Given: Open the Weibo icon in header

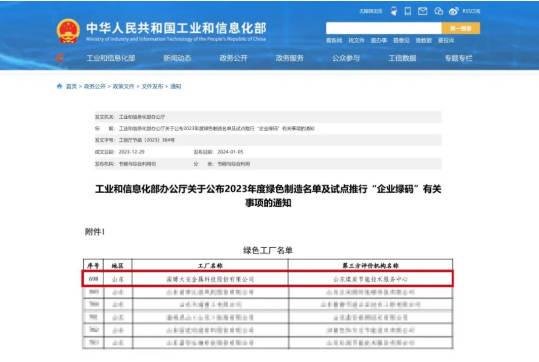Looking at the screenshot, I should (453, 11).
